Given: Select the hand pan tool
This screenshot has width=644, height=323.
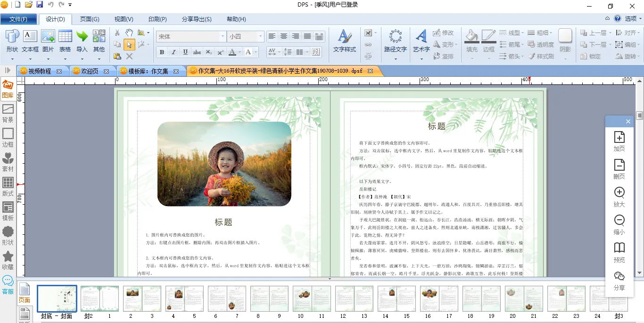Looking at the screenshot, I should 129,33.
